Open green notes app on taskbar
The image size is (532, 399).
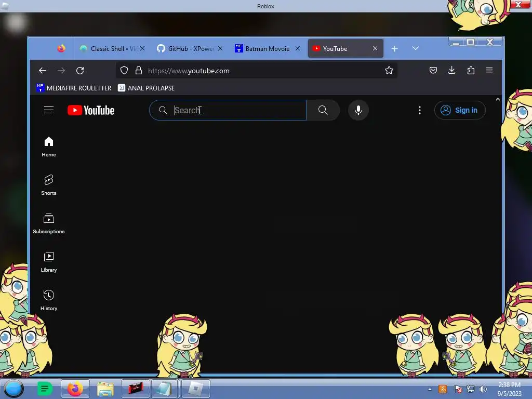coord(45,389)
